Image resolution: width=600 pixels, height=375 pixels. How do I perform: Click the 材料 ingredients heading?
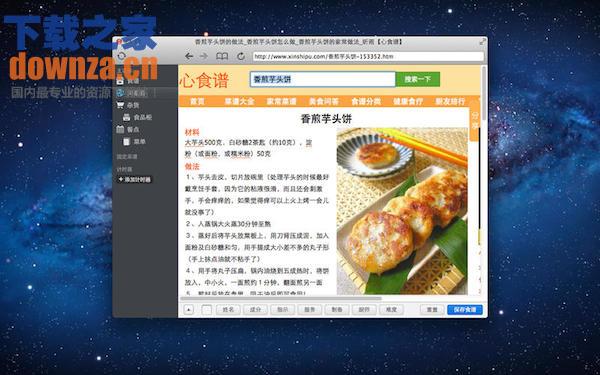[x=192, y=132]
